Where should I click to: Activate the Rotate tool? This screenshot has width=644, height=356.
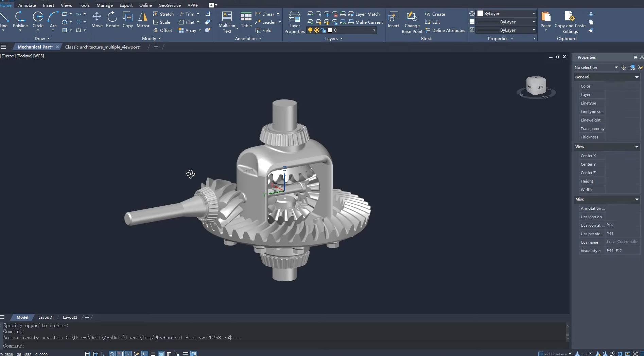pyautogui.click(x=112, y=20)
